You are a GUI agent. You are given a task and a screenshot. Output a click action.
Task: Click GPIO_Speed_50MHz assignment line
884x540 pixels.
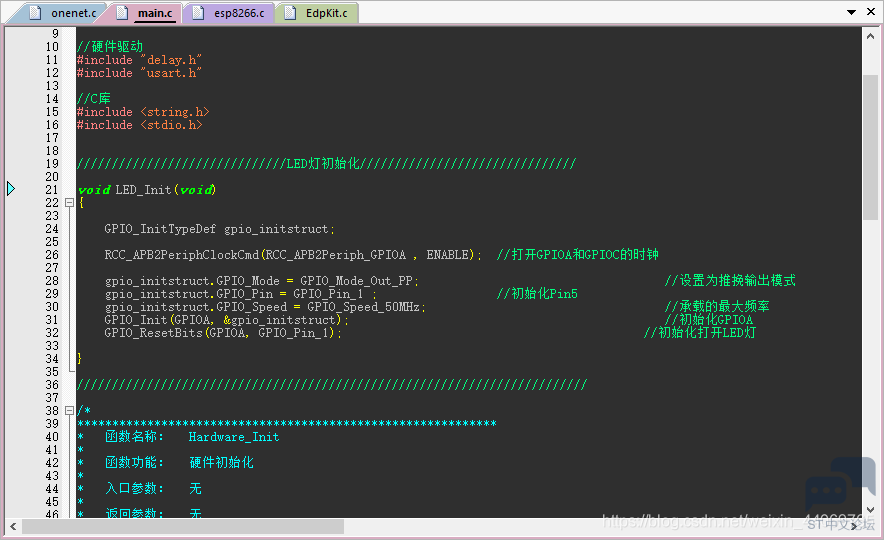coord(265,307)
